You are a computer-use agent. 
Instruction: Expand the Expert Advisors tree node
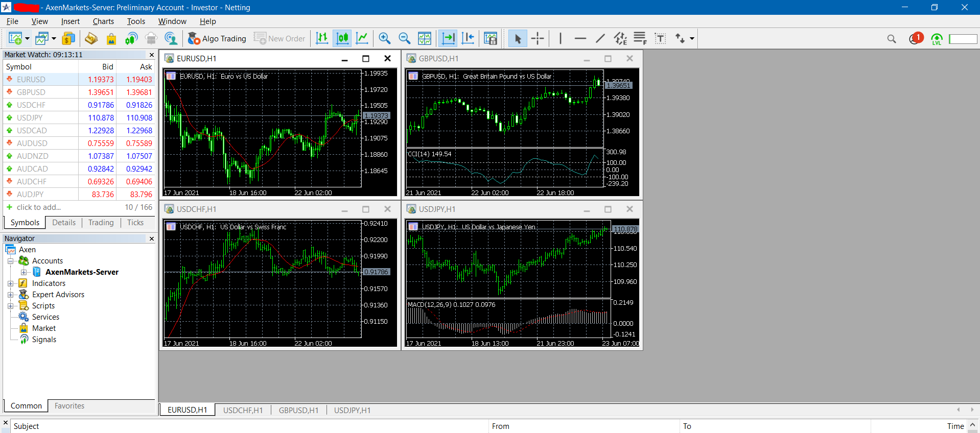[10, 295]
